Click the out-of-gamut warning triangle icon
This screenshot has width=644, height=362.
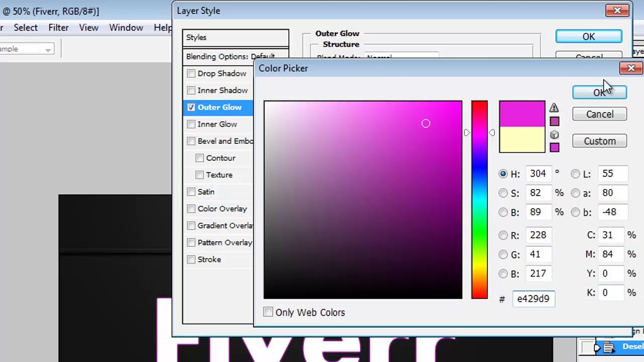point(554,108)
